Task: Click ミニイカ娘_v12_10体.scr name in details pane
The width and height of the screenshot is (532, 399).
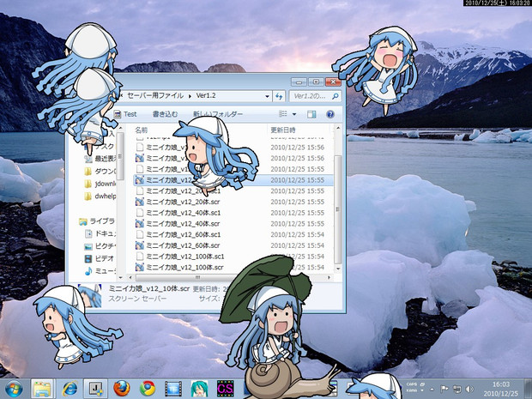Action: 149,288
